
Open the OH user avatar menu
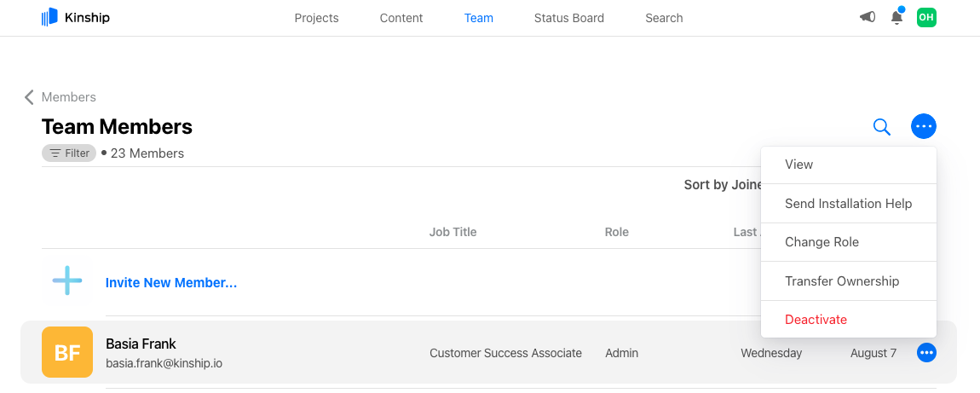[926, 17]
